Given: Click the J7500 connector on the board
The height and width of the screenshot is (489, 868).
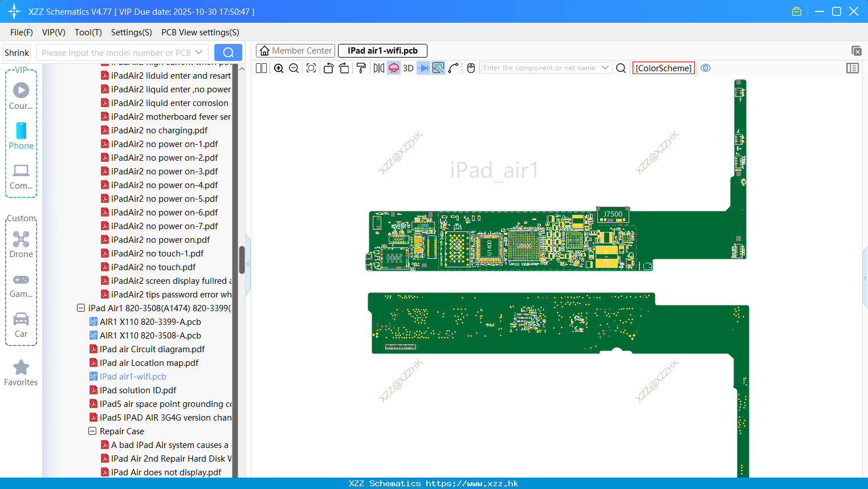Looking at the screenshot, I should pos(613,214).
